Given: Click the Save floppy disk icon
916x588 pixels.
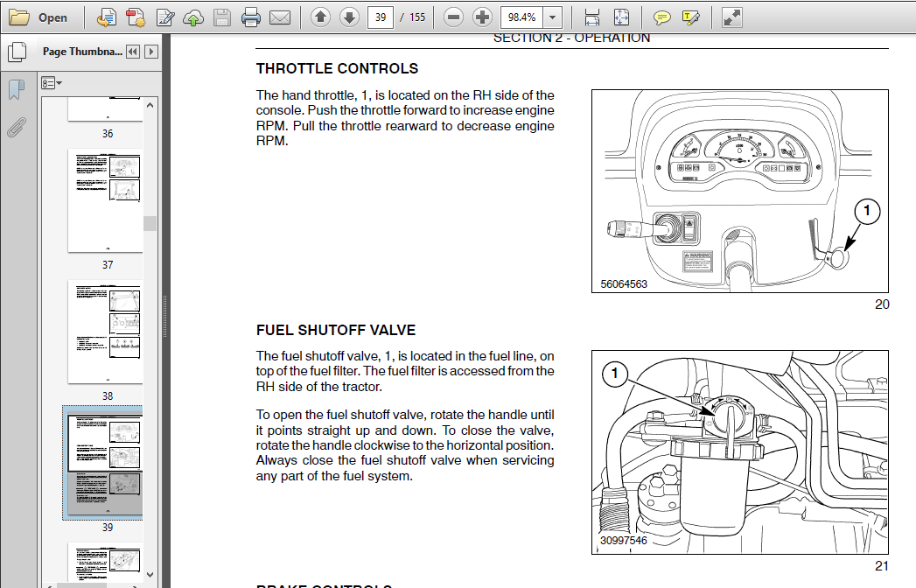Looking at the screenshot, I should click(x=222, y=17).
